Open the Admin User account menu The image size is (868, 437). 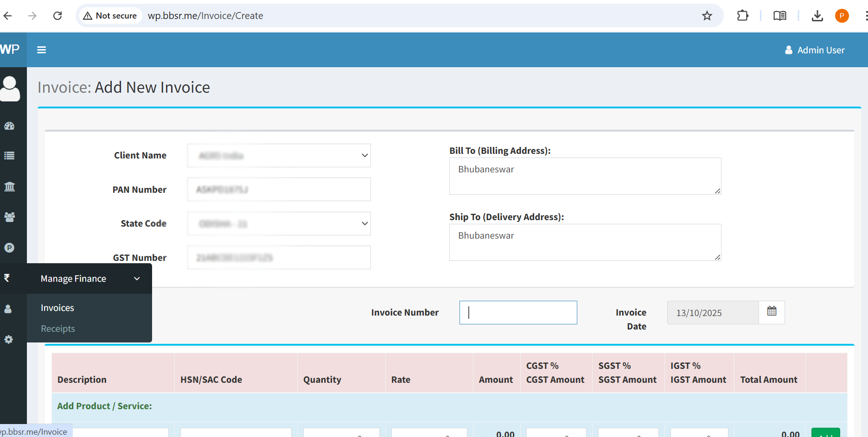click(815, 50)
